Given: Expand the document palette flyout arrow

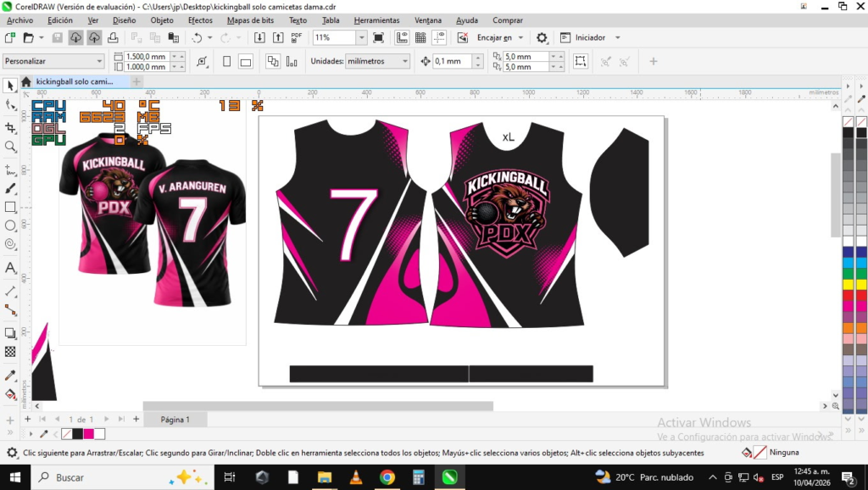Looking at the screenshot, I should point(31,434).
